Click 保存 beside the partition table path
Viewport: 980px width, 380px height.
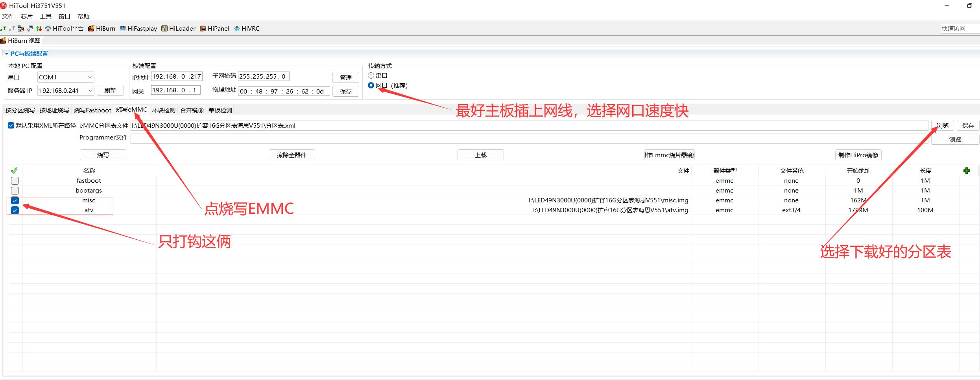pyautogui.click(x=968, y=125)
